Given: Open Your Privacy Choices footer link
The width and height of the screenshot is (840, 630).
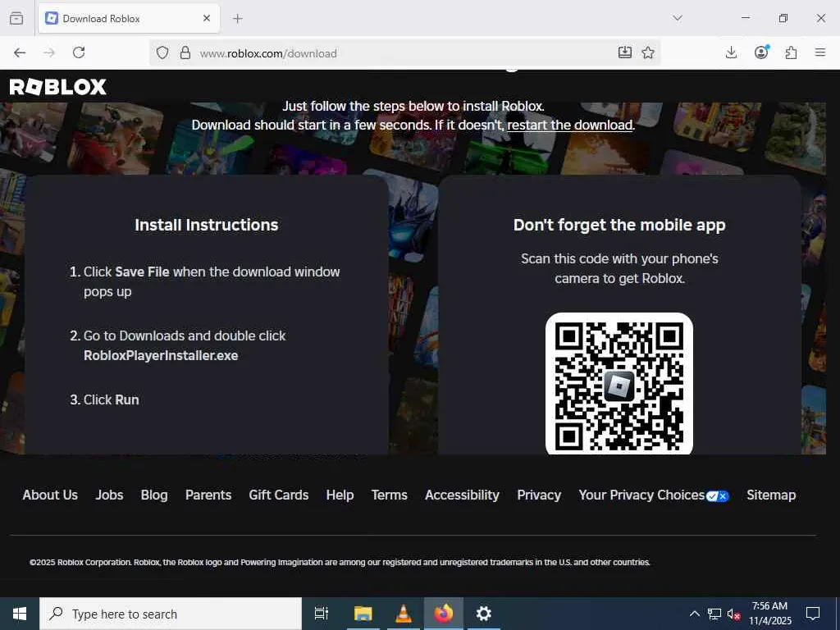Looking at the screenshot, I should pos(654,495).
